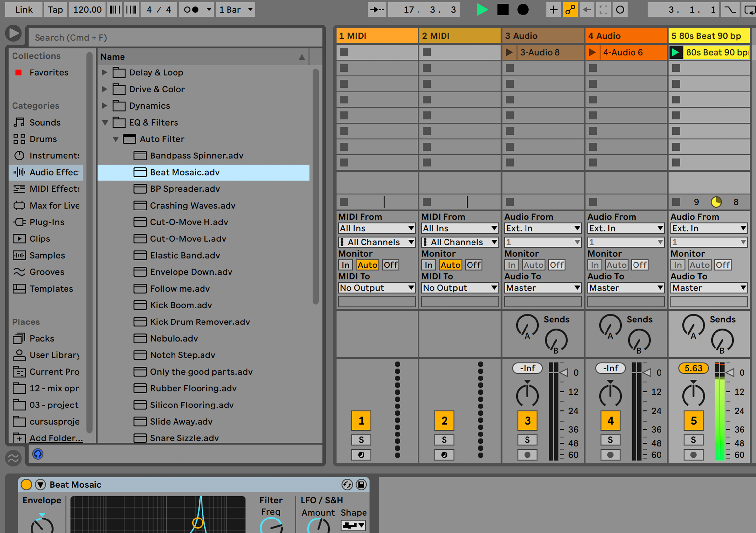Click the Grooves category icon
This screenshot has height=533, width=756.
click(19, 272)
